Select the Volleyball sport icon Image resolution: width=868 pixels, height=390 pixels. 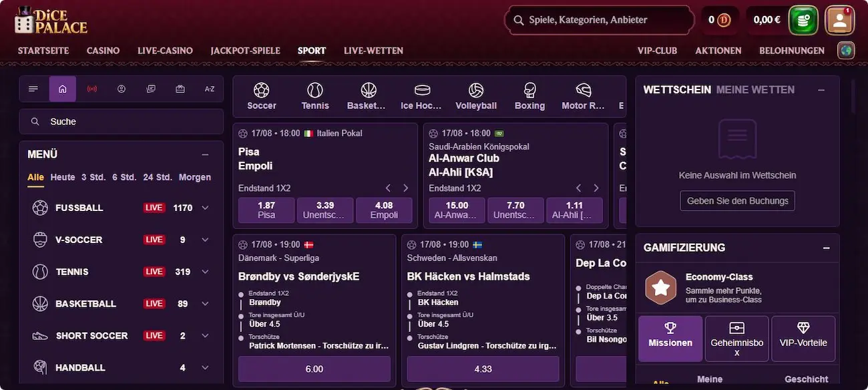(x=476, y=96)
